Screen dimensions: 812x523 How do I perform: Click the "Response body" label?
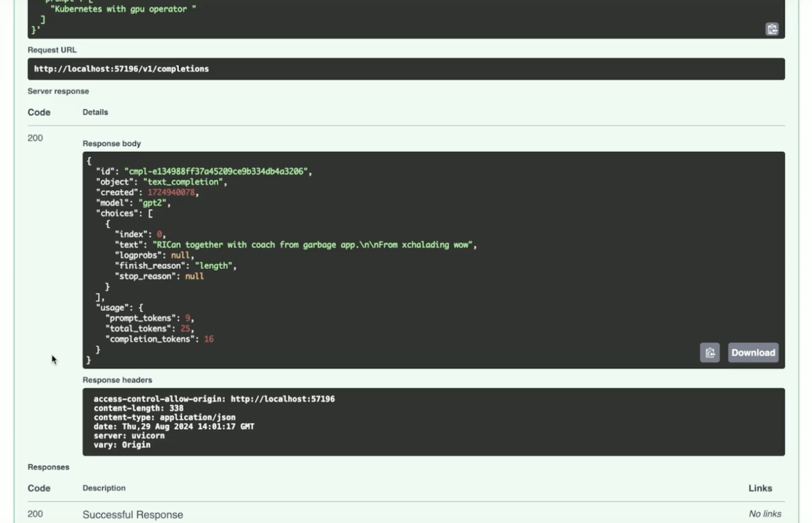click(112, 144)
